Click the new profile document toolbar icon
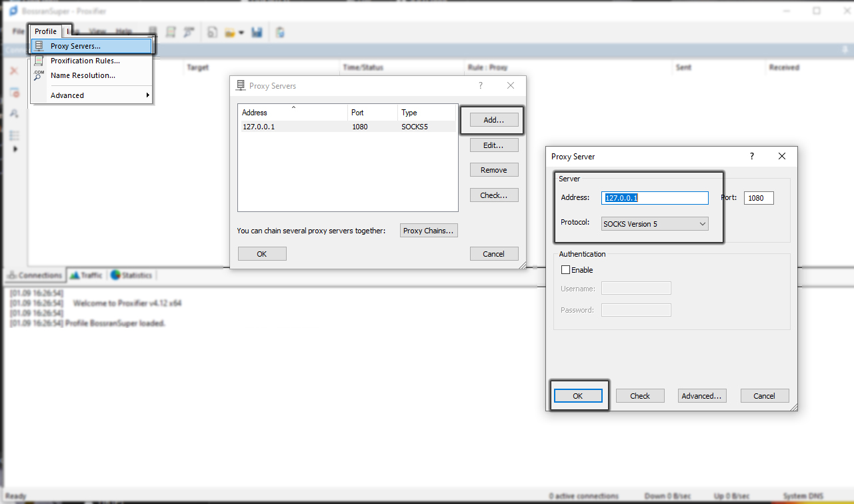854x504 pixels. pyautogui.click(x=212, y=32)
